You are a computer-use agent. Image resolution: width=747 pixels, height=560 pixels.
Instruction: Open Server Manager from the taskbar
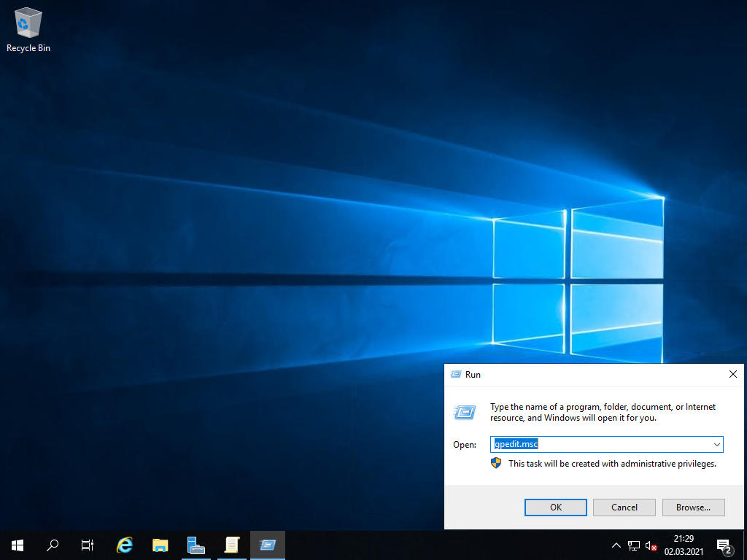coord(196,545)
